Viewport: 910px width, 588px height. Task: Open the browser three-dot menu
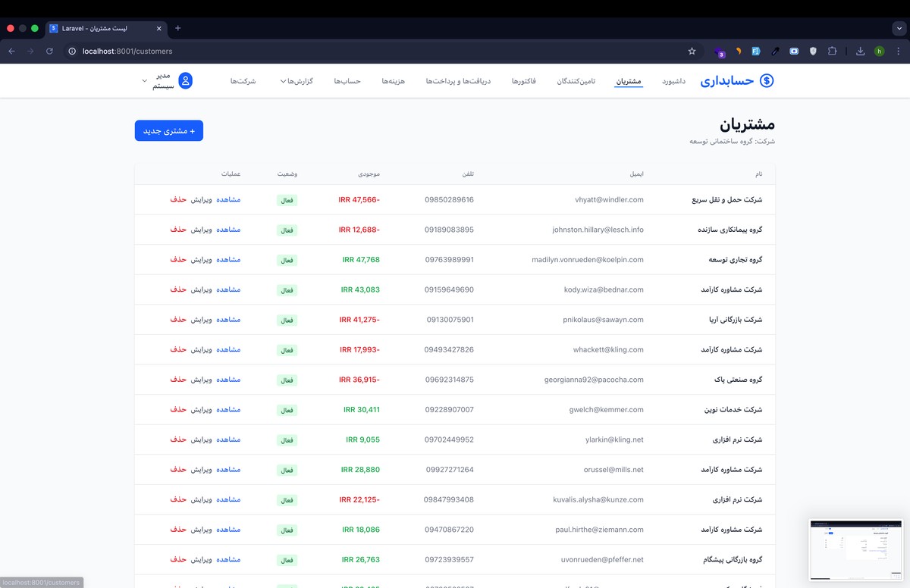coord(898,51)
